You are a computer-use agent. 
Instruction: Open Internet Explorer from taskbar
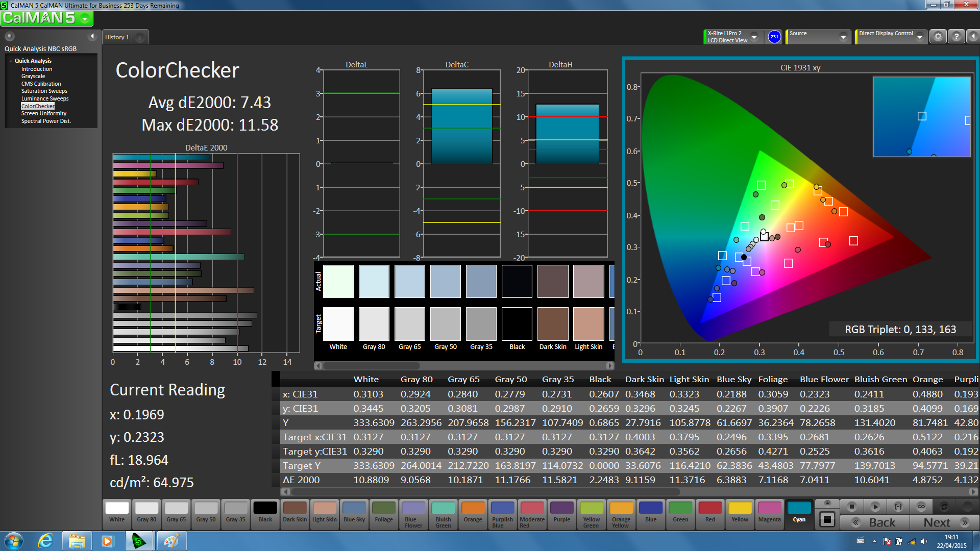point(45,541)
